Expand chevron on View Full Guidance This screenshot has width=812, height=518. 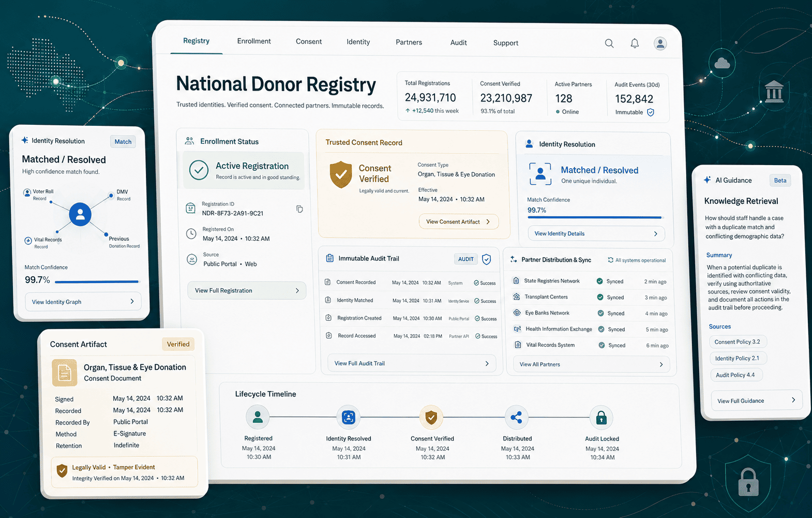coord(793,400)
